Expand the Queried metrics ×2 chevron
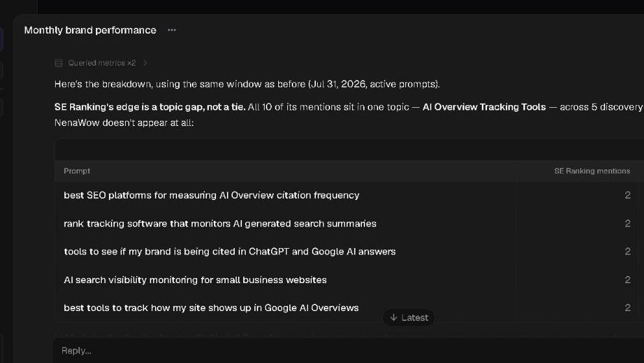Screen dimensions: 644x363 coord(145,63)
